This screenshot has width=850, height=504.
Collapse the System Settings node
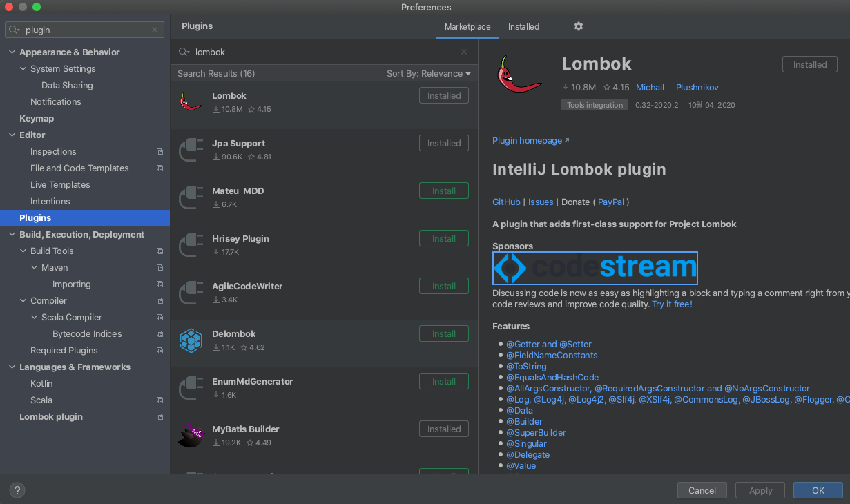pos(23,69)
